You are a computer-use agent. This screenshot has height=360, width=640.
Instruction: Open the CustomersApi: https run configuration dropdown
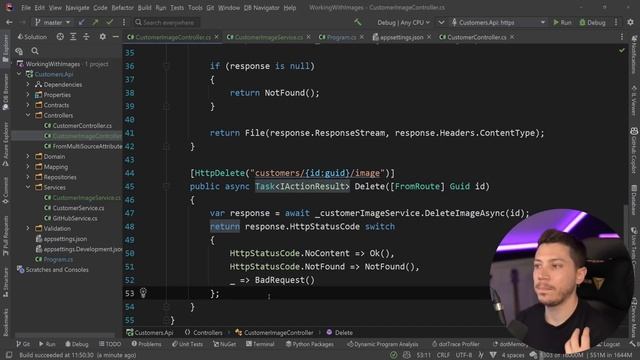tap(498, 22)
